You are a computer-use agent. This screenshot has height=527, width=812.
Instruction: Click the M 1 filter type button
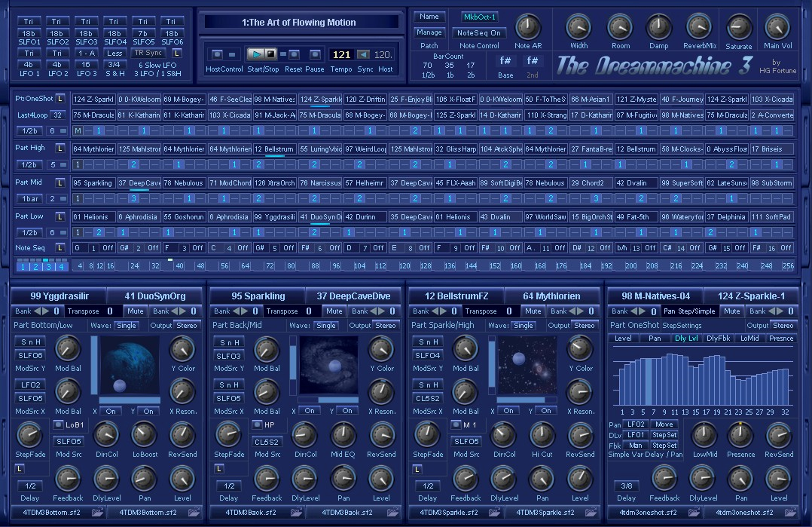tap(456, 425)
